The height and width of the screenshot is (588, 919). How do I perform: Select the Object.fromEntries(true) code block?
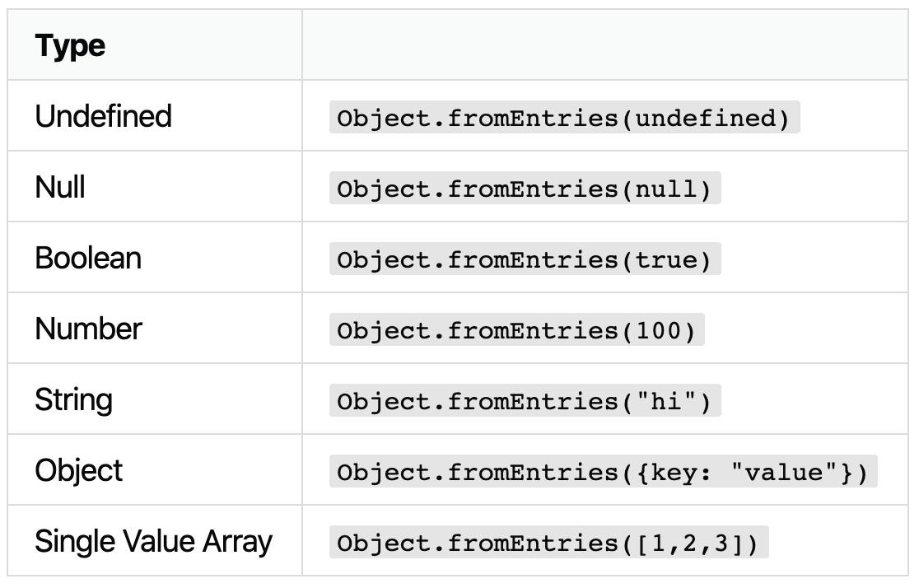[x=525, y=260]
